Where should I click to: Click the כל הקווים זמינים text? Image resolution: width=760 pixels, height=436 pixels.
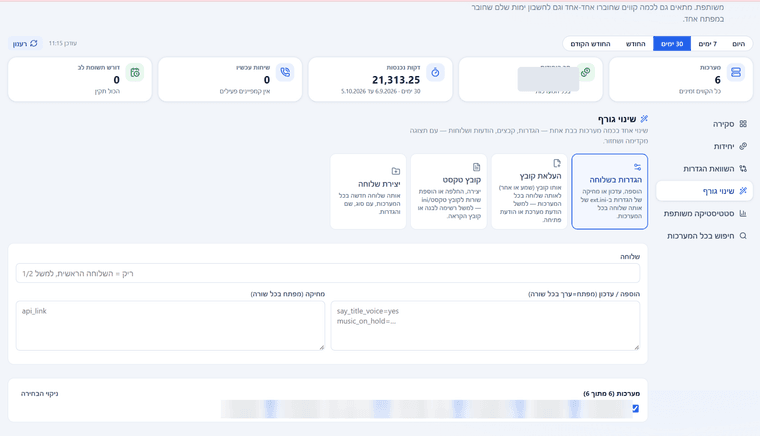click(700, 92)
